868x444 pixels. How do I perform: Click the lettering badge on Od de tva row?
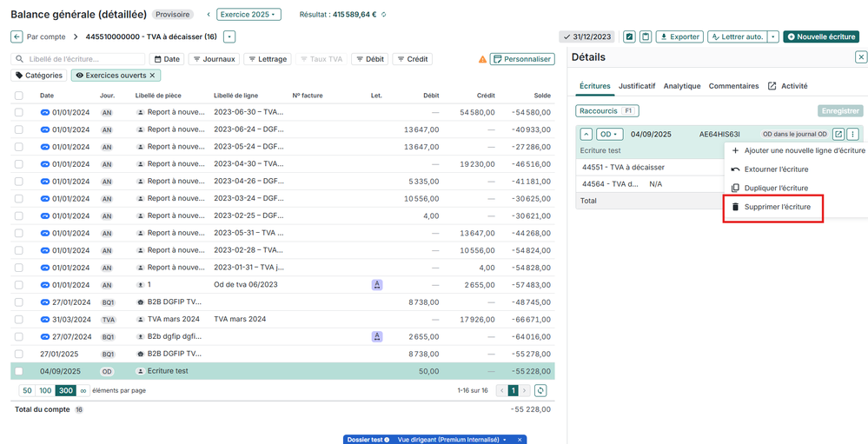pyautogui.click(x=376, y=285)
